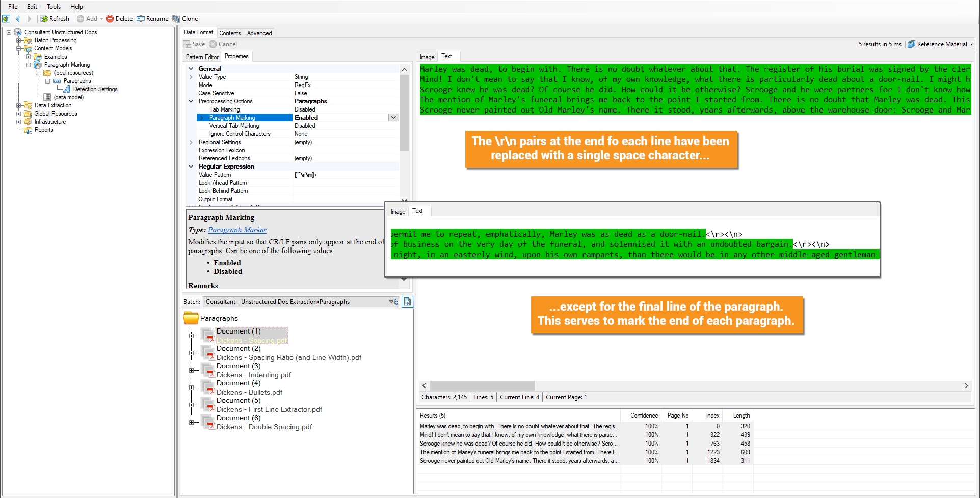980x498 pixels.
Task: Open the Paragraph Marking Enabled dropdown arrow
Action: coord(393,118)
